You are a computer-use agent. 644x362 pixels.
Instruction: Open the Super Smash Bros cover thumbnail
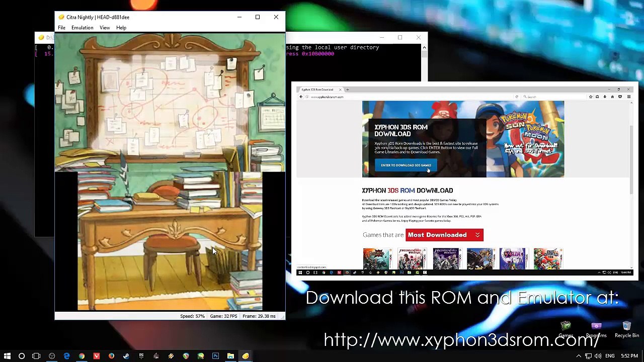pos(547,258)
